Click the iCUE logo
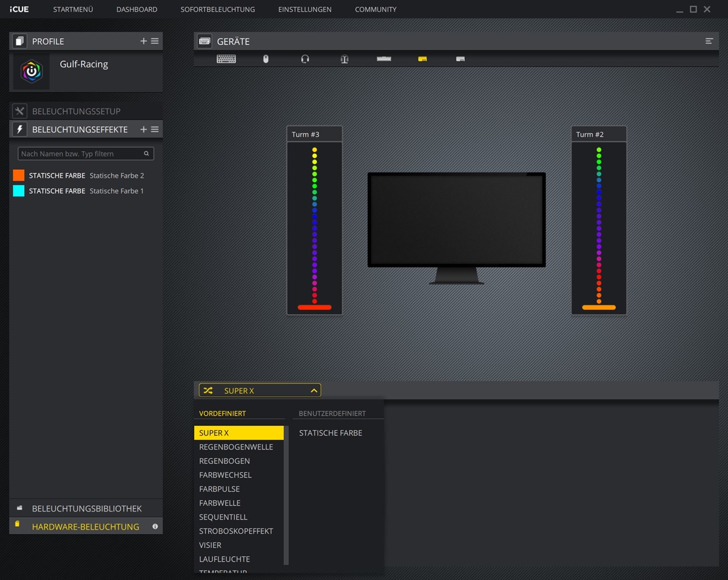 pos(19,9)
